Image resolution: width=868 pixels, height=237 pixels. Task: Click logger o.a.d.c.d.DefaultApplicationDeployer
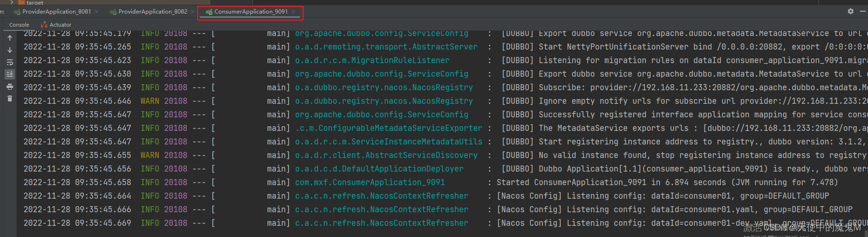(379, 169)
